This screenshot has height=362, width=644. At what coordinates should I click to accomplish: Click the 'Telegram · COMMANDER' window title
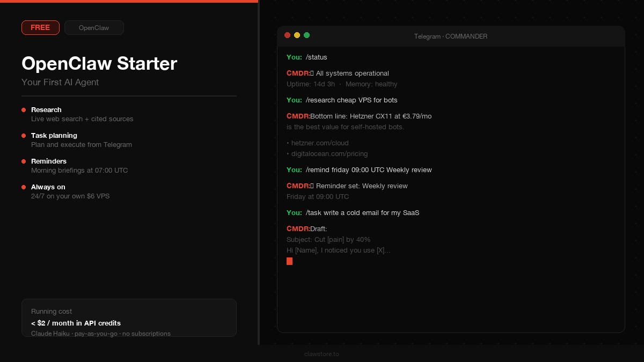pos(451,36)
